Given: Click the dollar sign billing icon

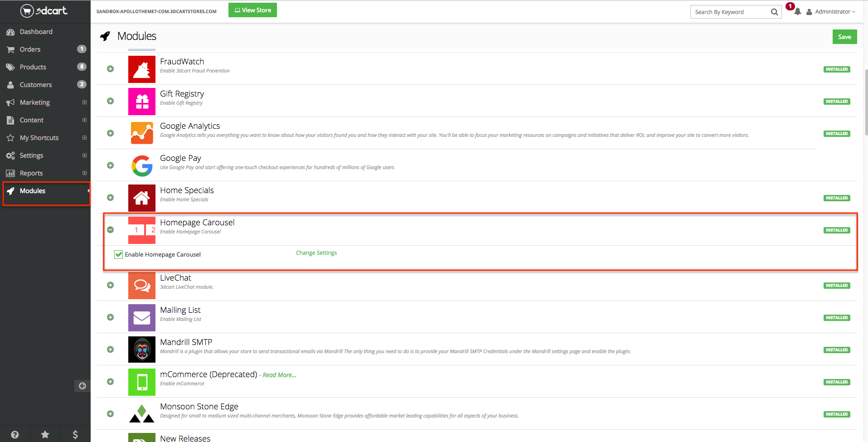Looking at the screenshot, I should (75, 435).
